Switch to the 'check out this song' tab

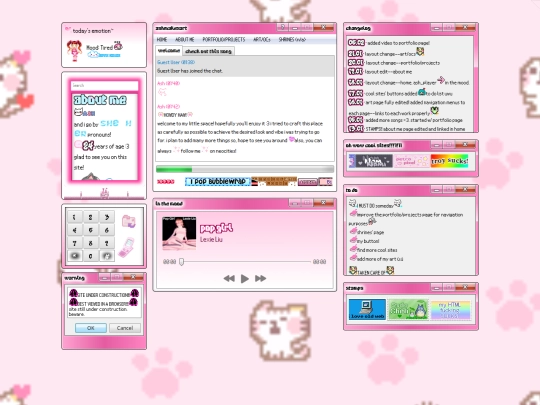(208, 51)
